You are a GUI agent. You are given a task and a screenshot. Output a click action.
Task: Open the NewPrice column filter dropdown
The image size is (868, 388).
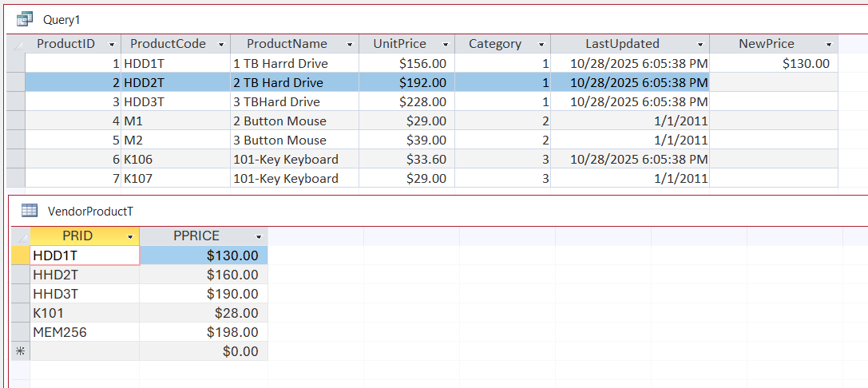click(829, 45)
